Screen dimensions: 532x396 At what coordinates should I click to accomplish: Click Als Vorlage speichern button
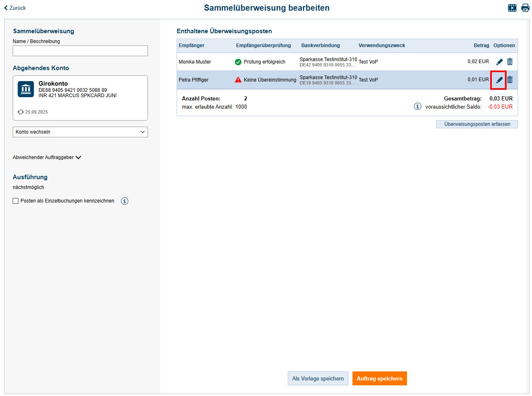pos(318,378)
